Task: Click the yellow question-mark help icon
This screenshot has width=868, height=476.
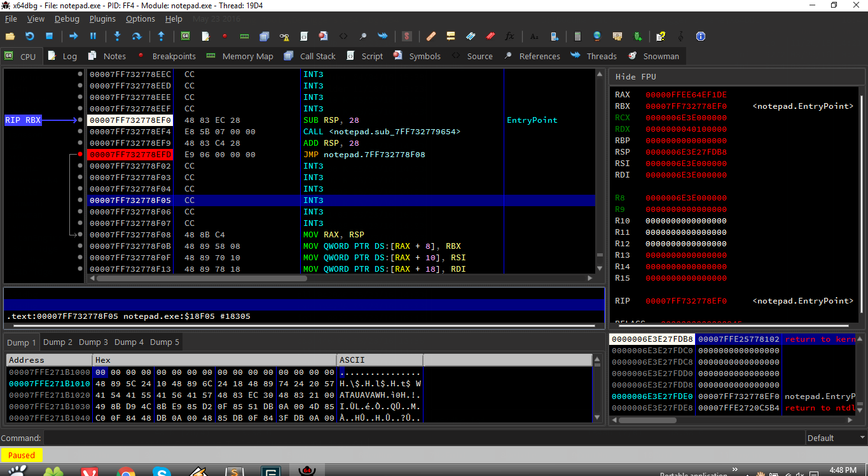Action: click(x=661, y=36)
